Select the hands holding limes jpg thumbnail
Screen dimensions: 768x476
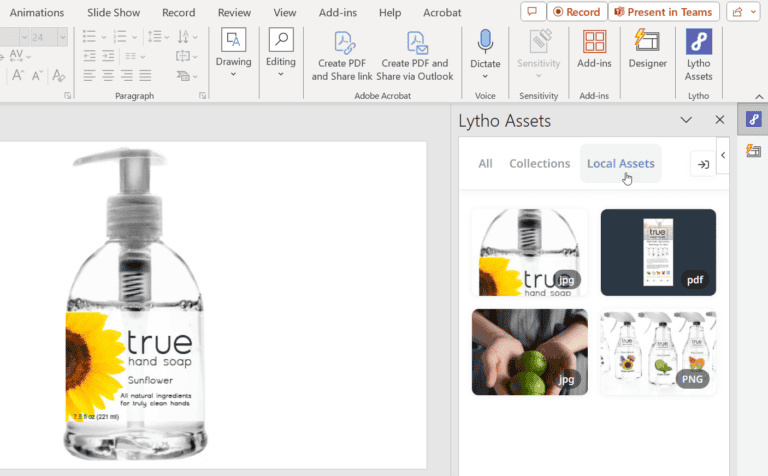coord(529,352)
